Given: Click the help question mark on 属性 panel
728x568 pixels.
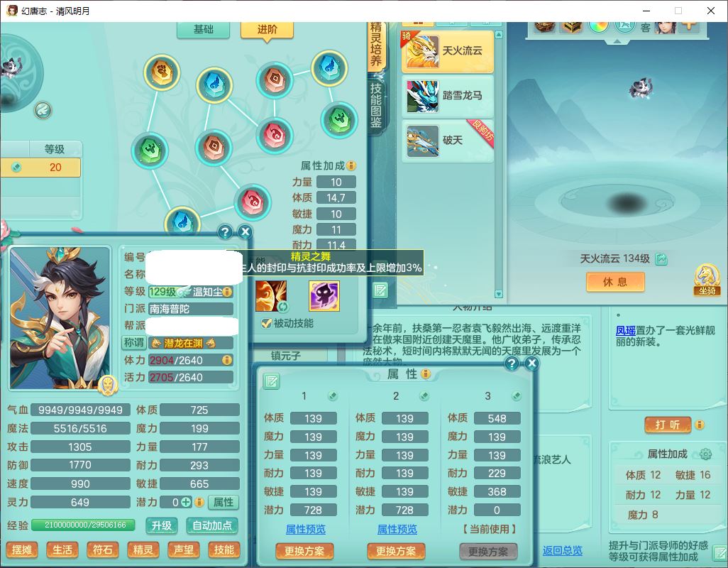Looking at the screenshot, I should pyautogui.click(x=512, y=364).
